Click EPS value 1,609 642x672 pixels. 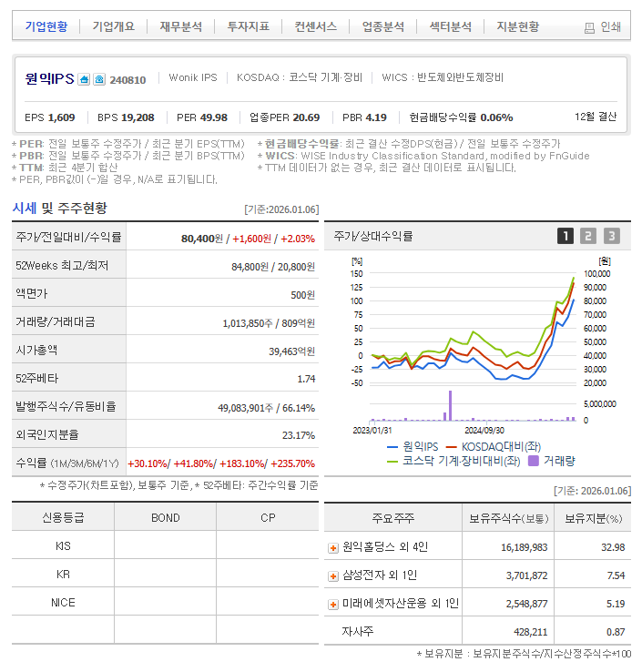tap(61, 117)
